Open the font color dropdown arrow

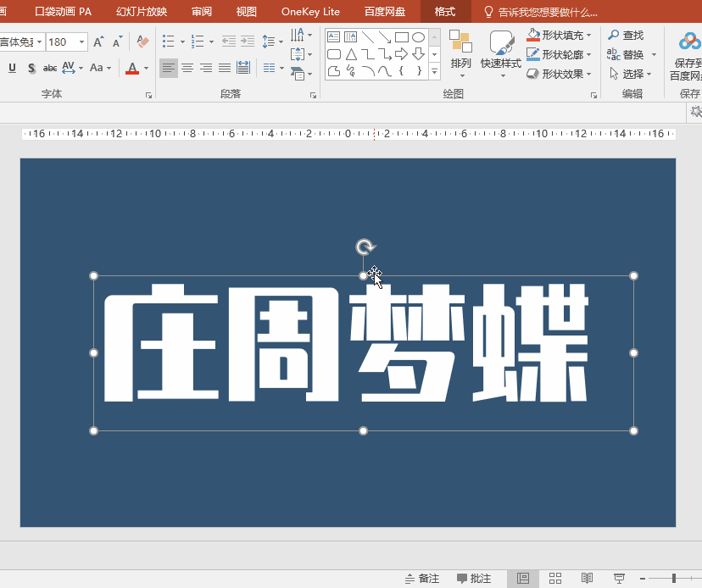(x=145, y=68)
